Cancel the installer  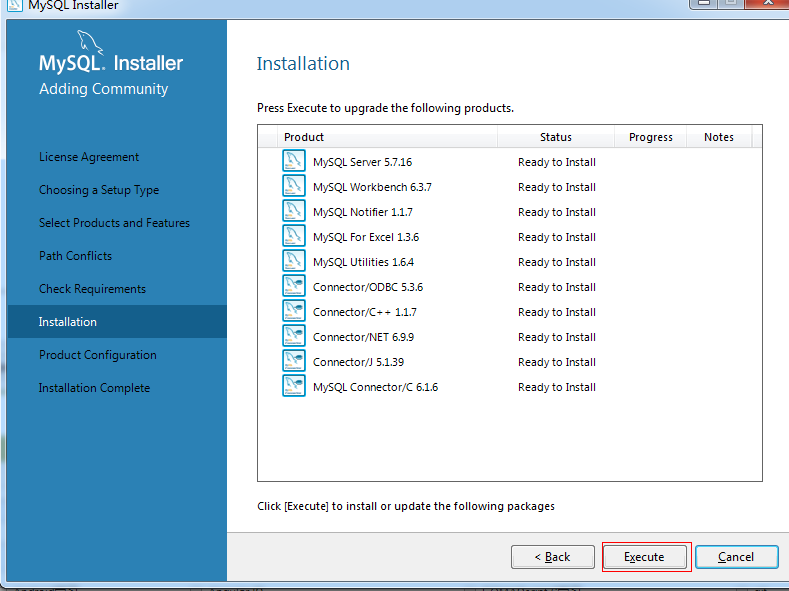point(736,557)
